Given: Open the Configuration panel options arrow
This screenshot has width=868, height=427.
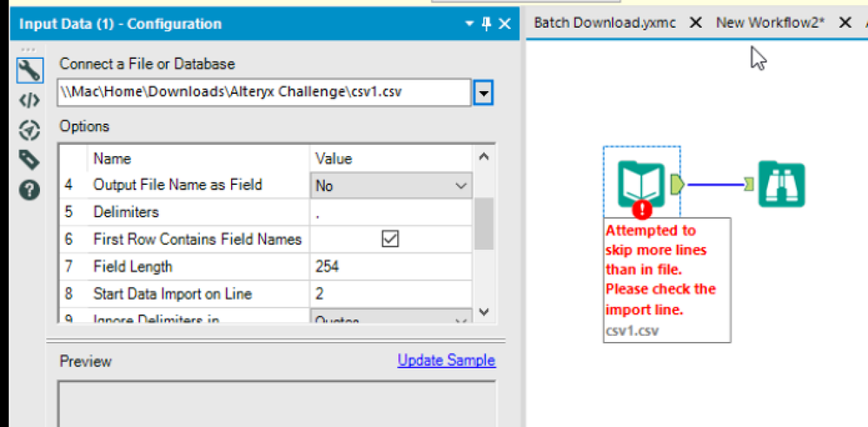Looking at the screenshot, I should (x=470, y=24).
